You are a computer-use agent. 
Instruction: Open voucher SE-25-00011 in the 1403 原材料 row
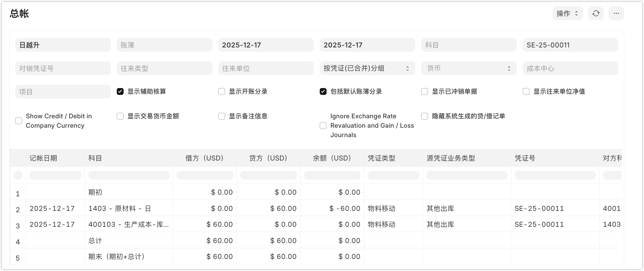click(x=539, y=209)
